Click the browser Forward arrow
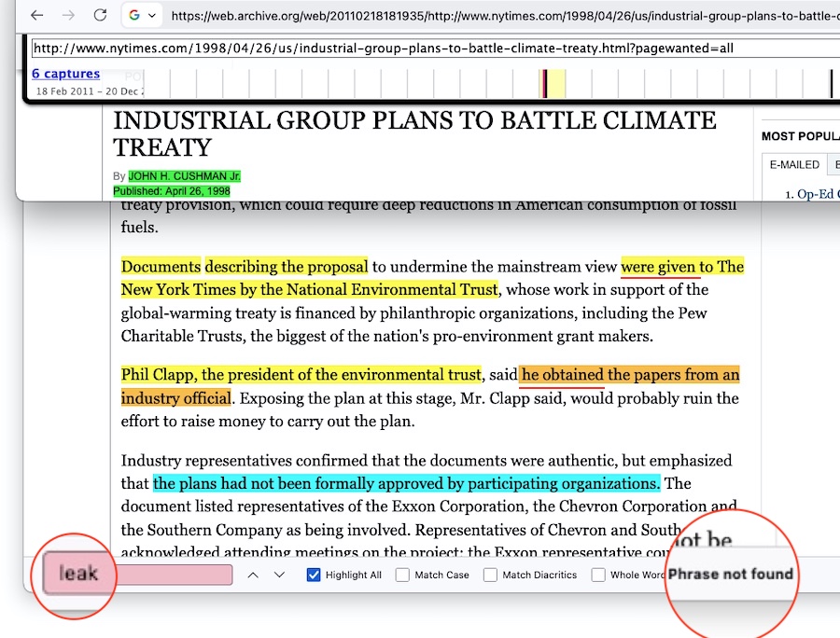840x638 pixels. pos(68,16)
